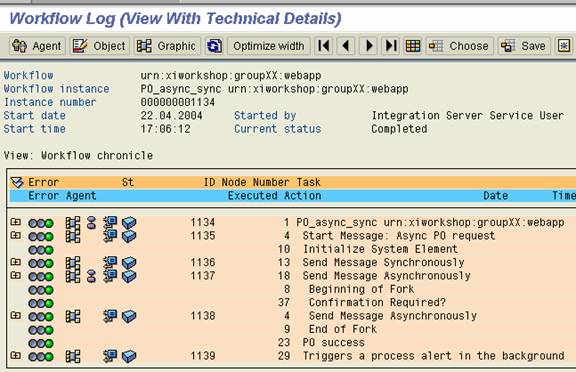Click the step details icon in row 1135
The image size is (576, 372).
110,235
